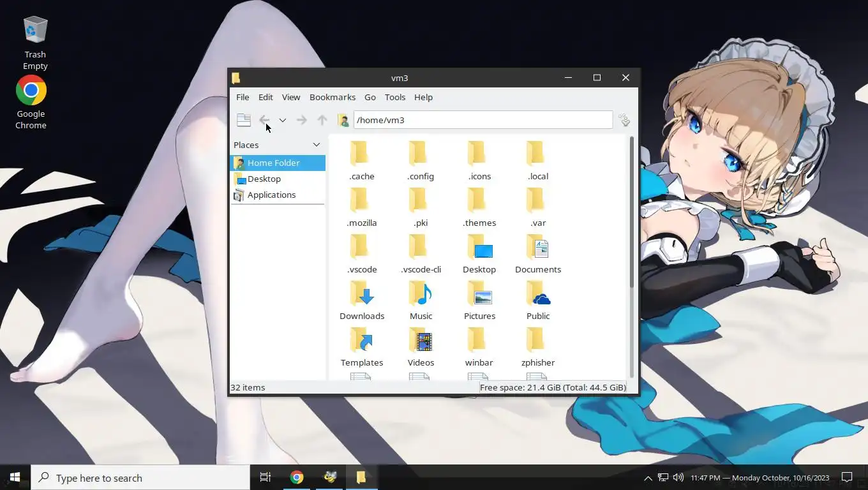
Task: Go back using the left arrow
Action: (264, 120)
